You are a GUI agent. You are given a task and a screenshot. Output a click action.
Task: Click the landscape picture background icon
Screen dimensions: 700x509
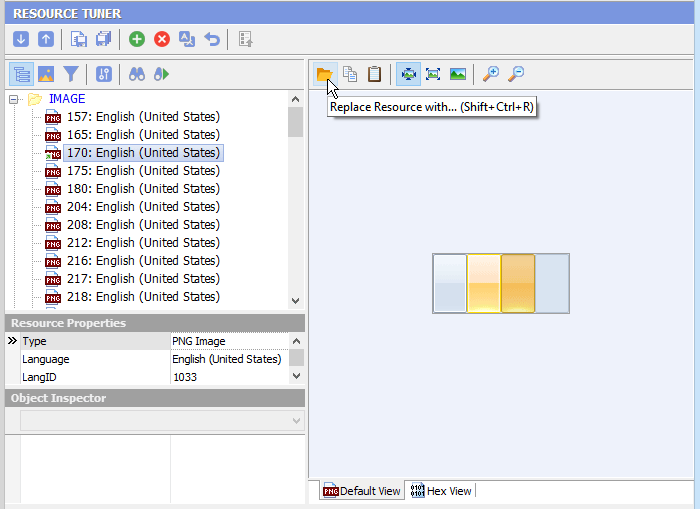pyautogui.click(x=458, y=74)
